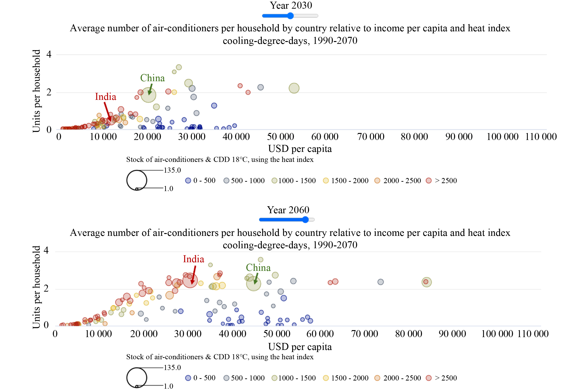This screenshot has width=588, height=391.
Task: Click the 1000 - 1500 legend swatch in the 2030 chart
Action: 274,181
